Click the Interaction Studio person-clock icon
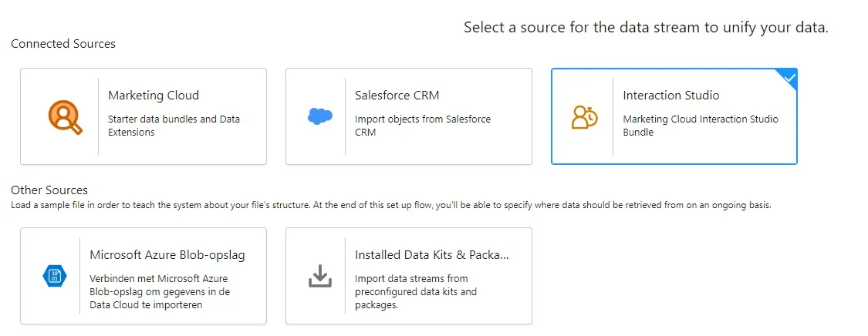The height and width of the screenshot is (336, 868). 584,116
